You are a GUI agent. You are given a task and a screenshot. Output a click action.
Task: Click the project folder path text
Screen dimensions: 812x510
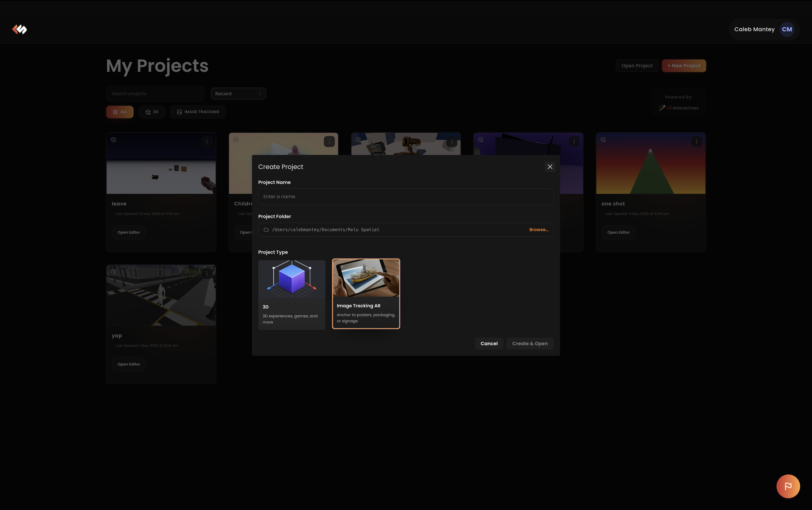click(x=326, y=230)
